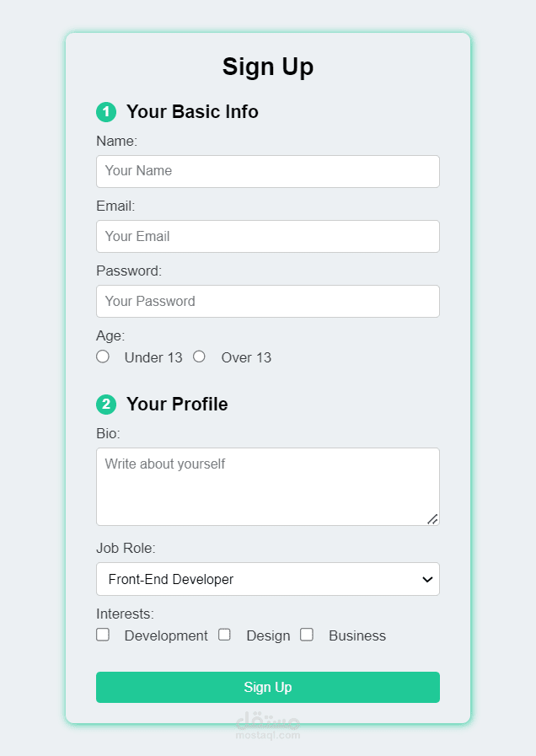Click the mostaql.com watermark link
536x756 pixels.
click(x=268, y=732)
